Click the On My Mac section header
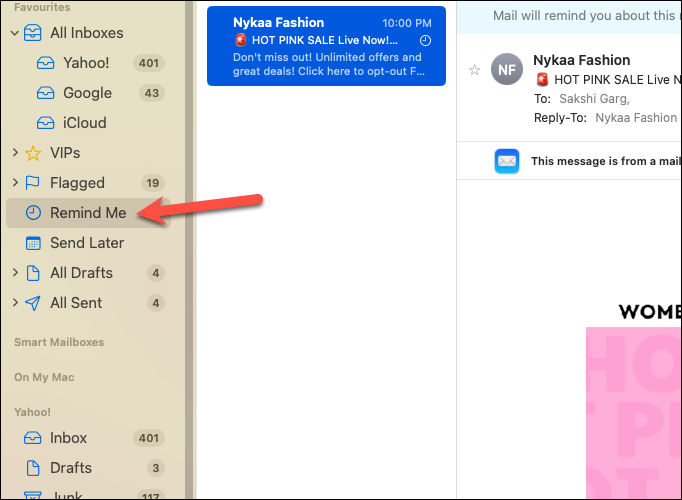Image resolution: width=682 pixels, height=500 pixels. (44, 377)
